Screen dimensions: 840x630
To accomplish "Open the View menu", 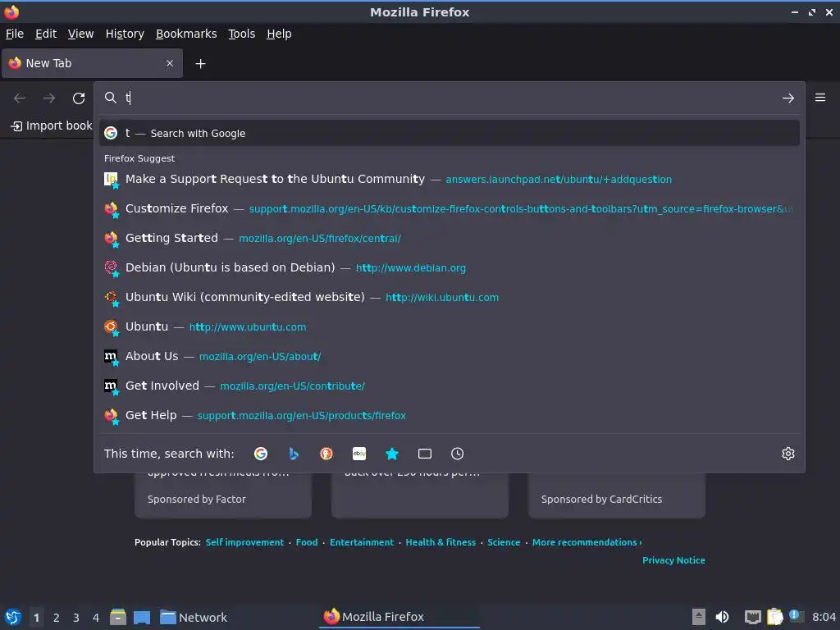I will (81, 34).
